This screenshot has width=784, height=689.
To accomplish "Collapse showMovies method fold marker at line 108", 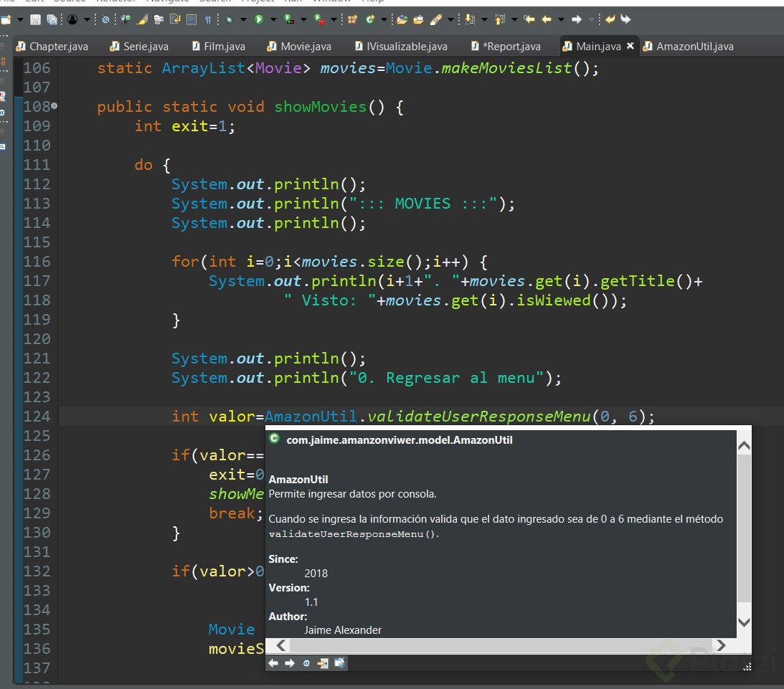I will click(55, 106).
